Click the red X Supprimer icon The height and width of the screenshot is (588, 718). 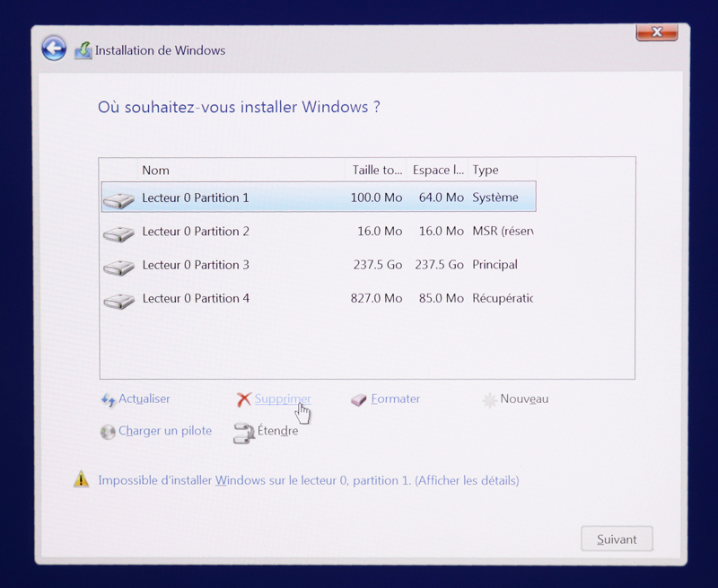click(x=244, y=399)
